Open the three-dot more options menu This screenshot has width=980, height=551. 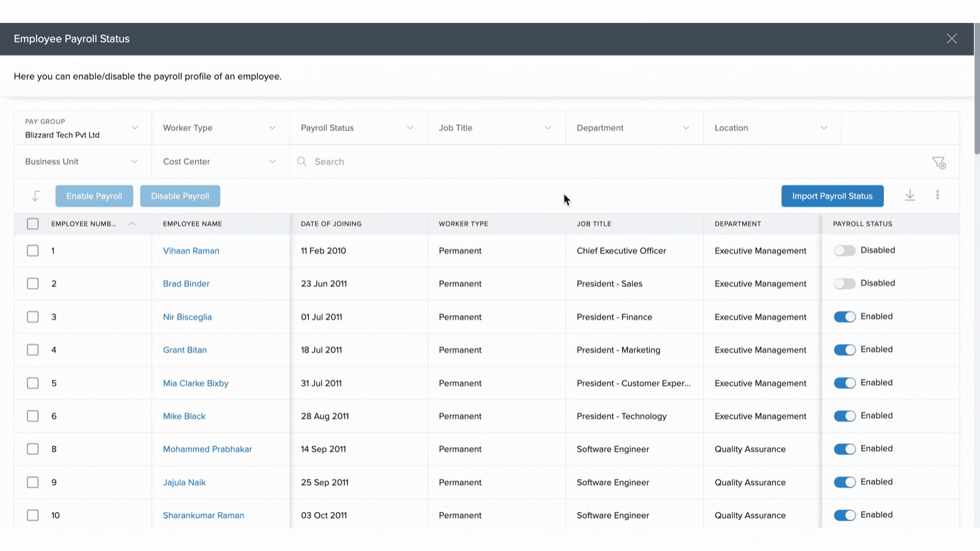[x=937, y=195]
